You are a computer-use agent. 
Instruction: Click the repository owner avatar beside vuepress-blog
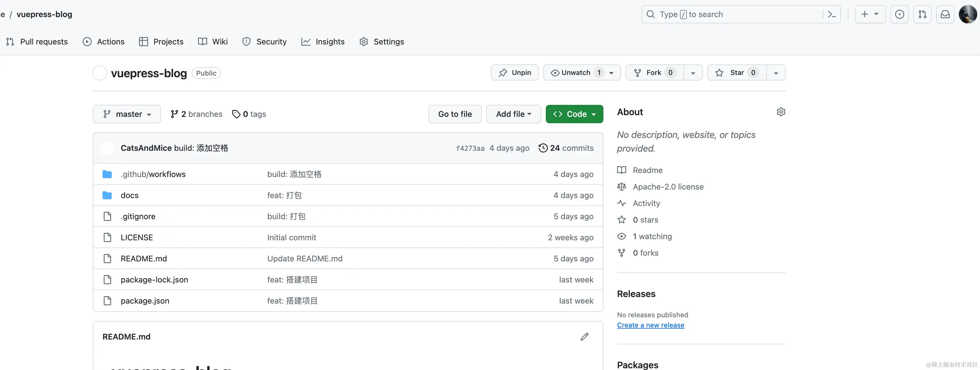pos(100,73)
